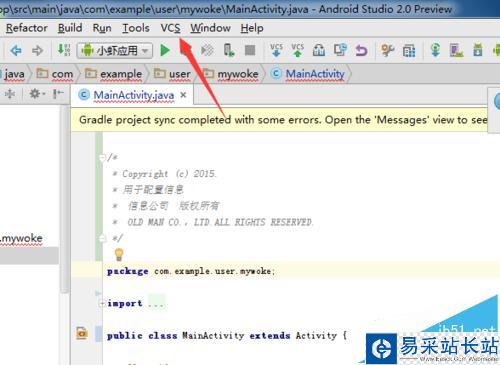Open the Run menu

(102, 28)
